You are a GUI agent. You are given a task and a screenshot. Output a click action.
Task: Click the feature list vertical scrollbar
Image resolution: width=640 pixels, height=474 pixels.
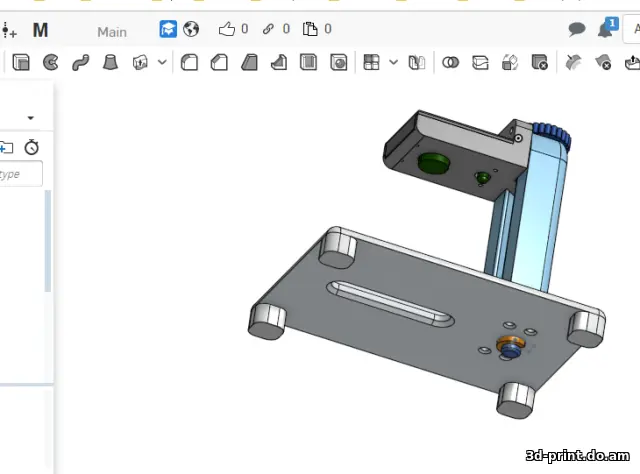point(48,241)
